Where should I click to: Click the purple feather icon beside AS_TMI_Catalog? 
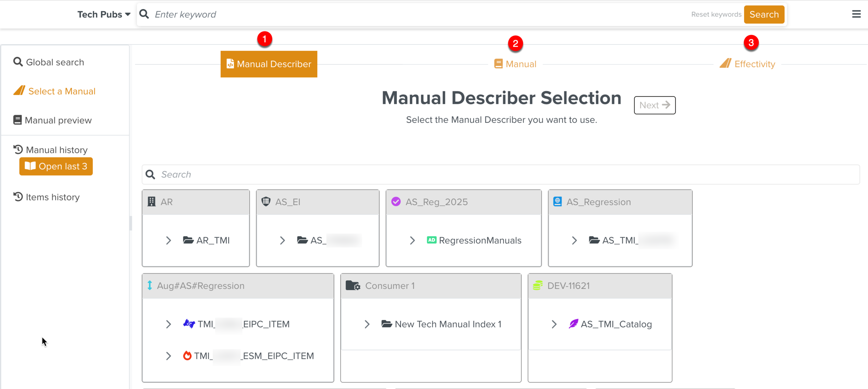click(x=574, y=324)
